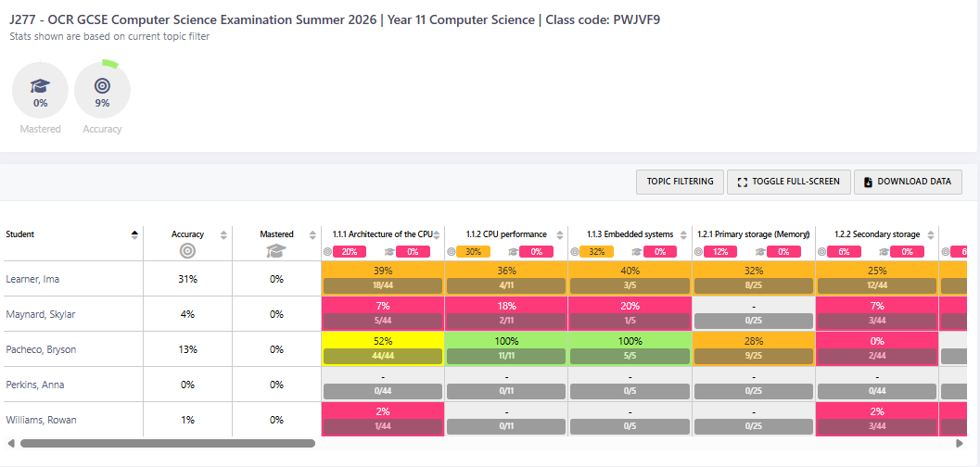
Task: Click the full-screen icon in Toggle Full-Screen
Action: click(742, 182)
